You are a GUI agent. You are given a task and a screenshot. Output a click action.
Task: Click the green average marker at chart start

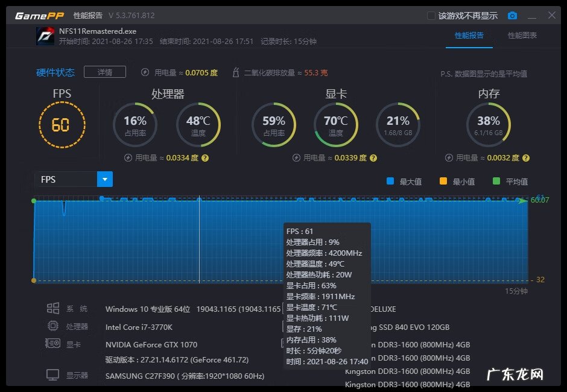34,201
